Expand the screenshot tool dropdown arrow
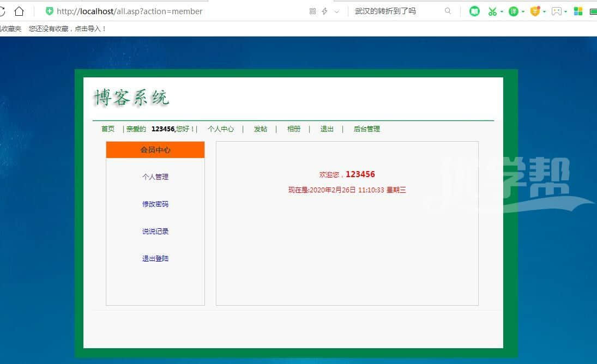 (502, 11)
